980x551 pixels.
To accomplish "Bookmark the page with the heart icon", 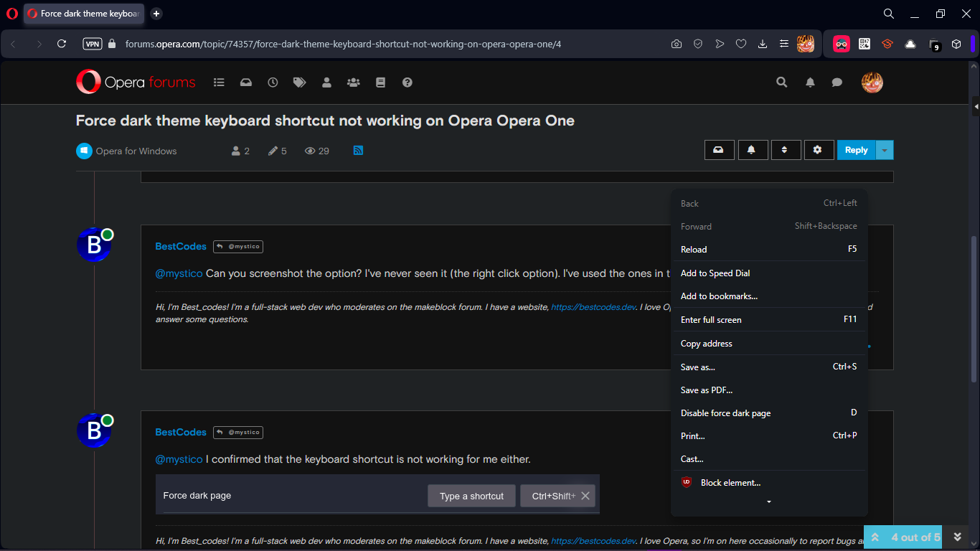I will click(x=741, y=44).
